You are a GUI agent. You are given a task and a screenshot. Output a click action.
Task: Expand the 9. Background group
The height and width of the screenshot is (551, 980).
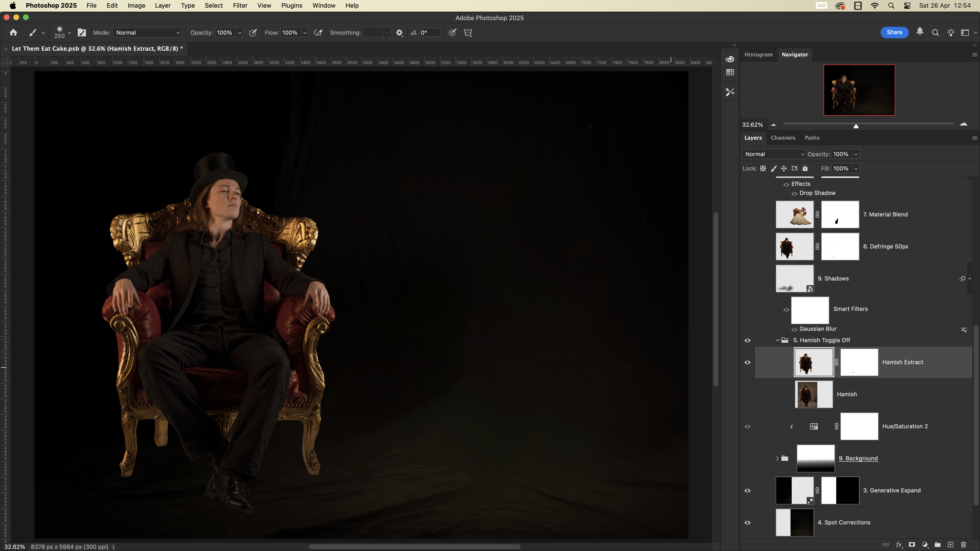tap(777, 458)
